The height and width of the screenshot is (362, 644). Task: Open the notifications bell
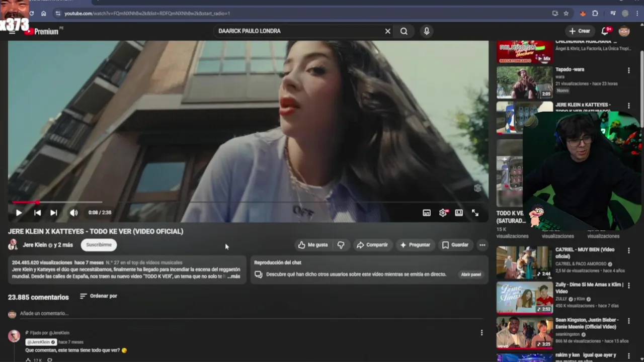point(605,31)
